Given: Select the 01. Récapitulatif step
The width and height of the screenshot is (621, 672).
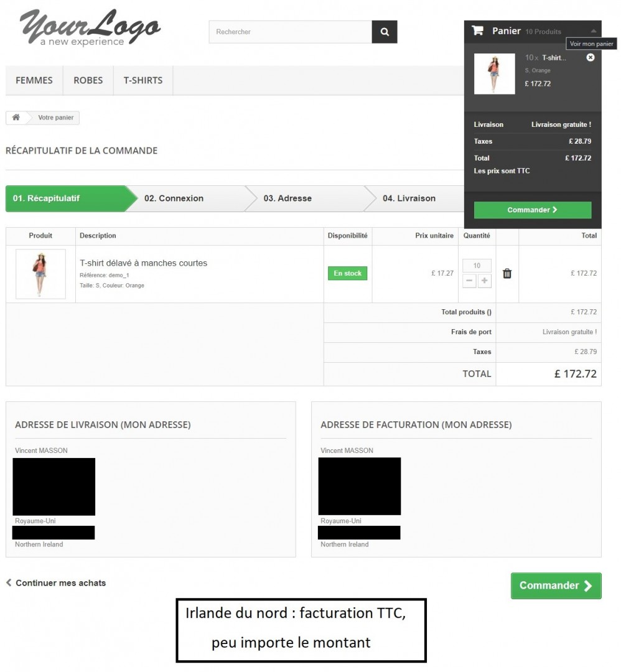Looking at the screenshot, I should tap(46, 198).
